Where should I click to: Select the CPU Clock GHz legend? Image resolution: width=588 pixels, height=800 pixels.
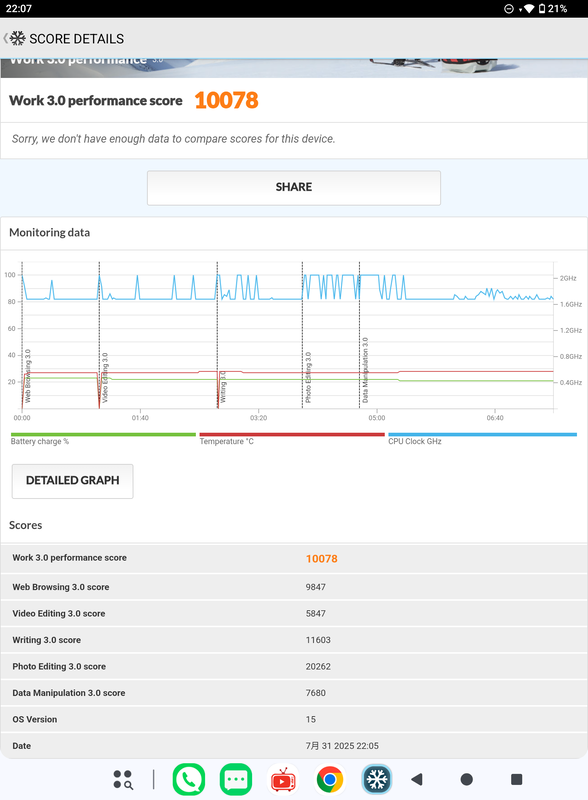pos(482,439)
